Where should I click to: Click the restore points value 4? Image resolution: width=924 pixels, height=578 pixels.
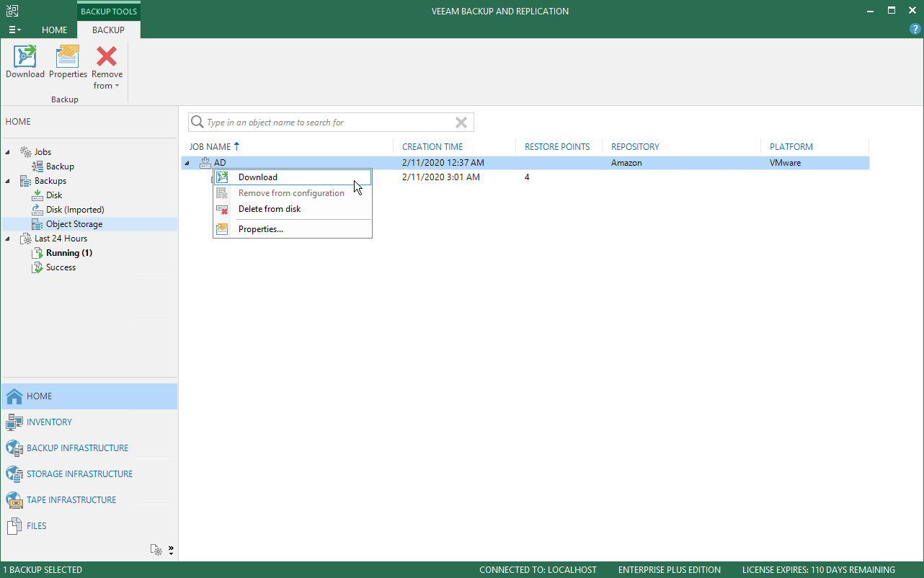tap(527, 177)
